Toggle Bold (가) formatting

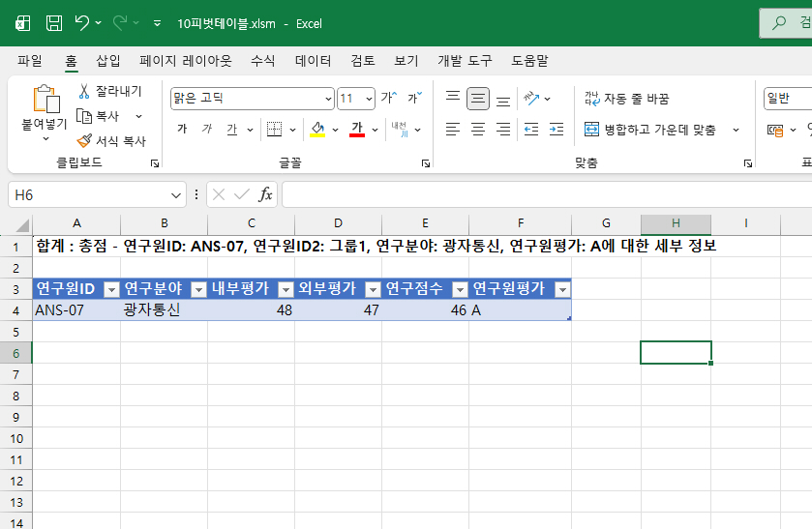[182, 130]
